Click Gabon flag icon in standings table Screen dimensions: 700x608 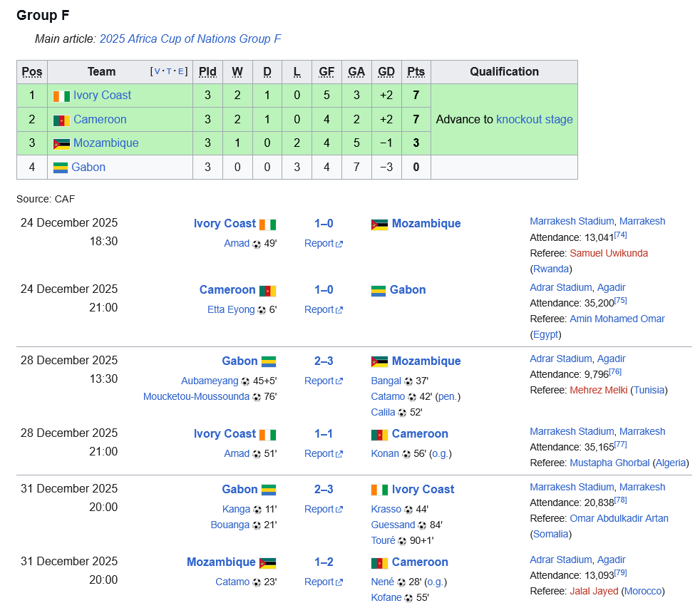pos(61,168)
